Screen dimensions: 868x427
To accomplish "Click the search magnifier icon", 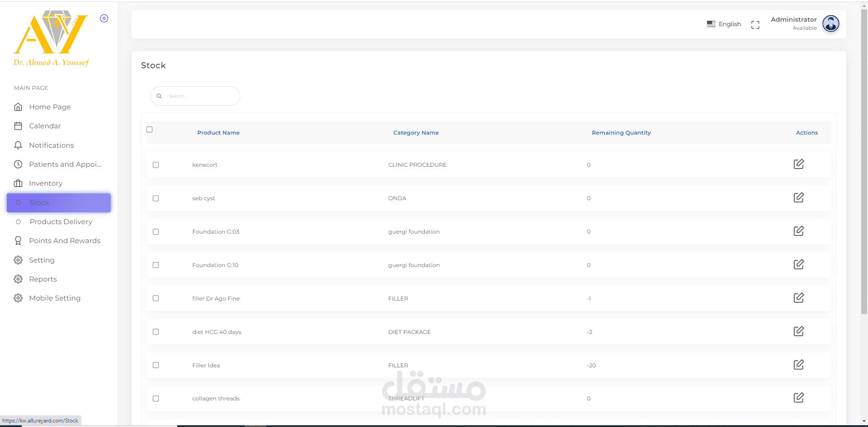I will [159, 96].
